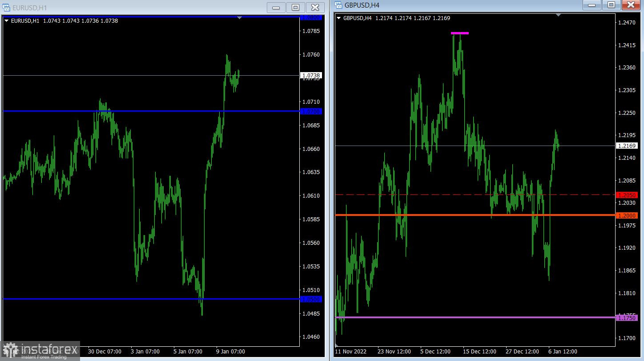This screenshot has height=361, width=644.
Task: Click the 1.2305 value on GBPUSD price axis
Action: click(627, 90)
